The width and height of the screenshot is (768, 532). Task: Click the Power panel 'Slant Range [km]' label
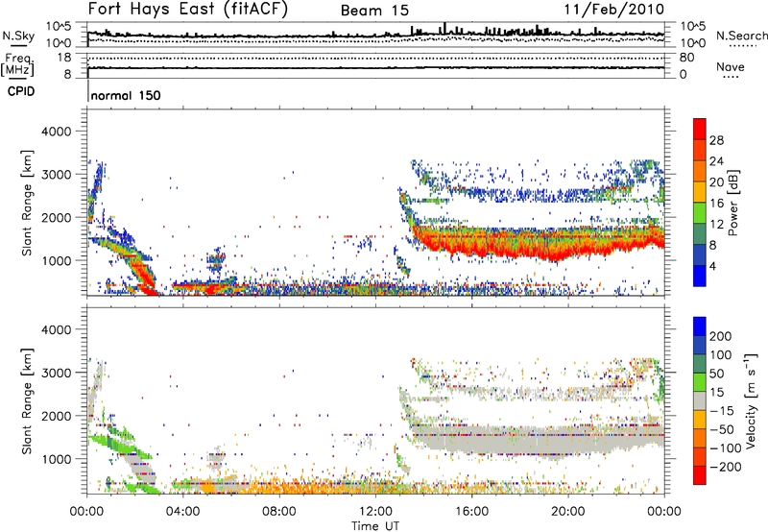click(x=27, y=203)
